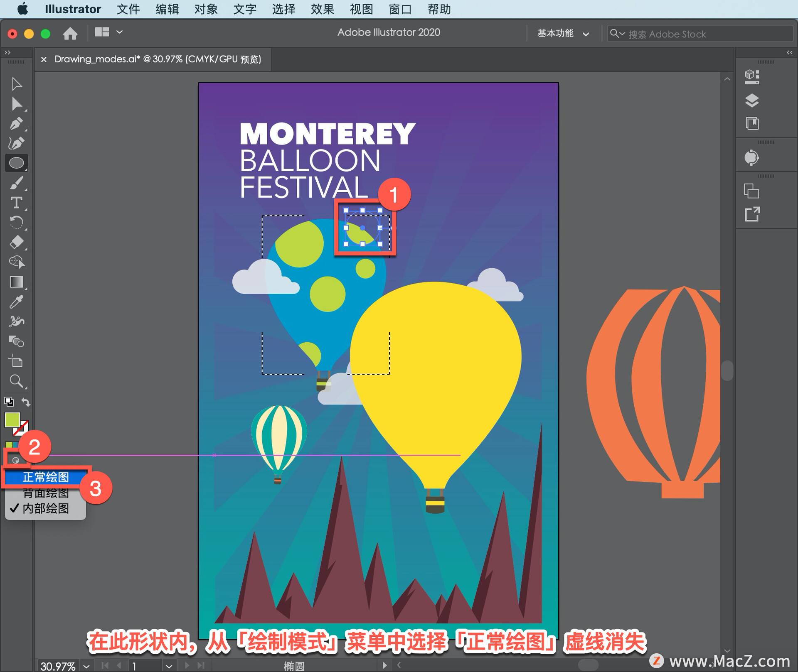Click the Home button
Viewport: 798px width, 672px height.
70,33
